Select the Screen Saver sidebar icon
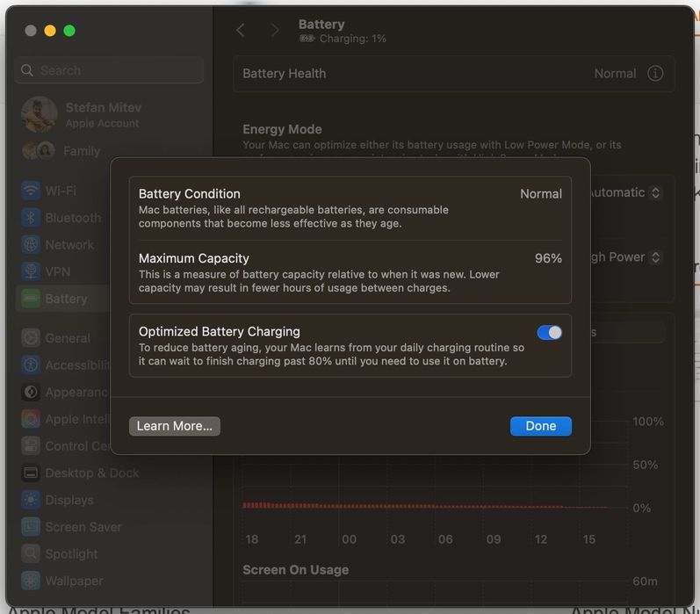The height and width of the screenshot is (614, 700). [x=31, y=527]
